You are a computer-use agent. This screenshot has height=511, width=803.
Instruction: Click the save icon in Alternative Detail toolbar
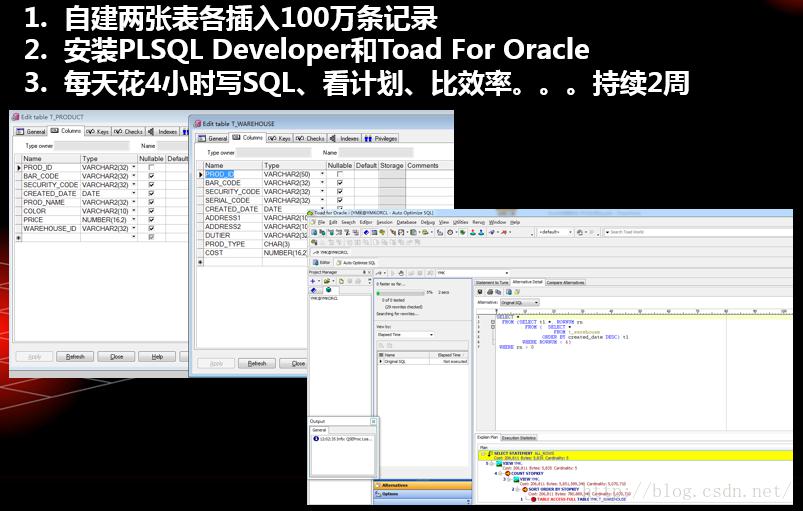[480, 292]
